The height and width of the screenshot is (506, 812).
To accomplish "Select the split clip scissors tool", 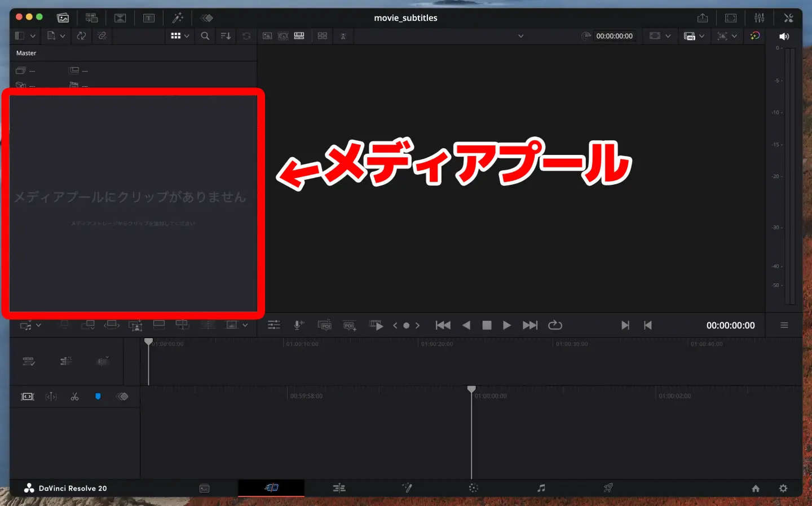I will pyautogui.click(x=74, y=396).
